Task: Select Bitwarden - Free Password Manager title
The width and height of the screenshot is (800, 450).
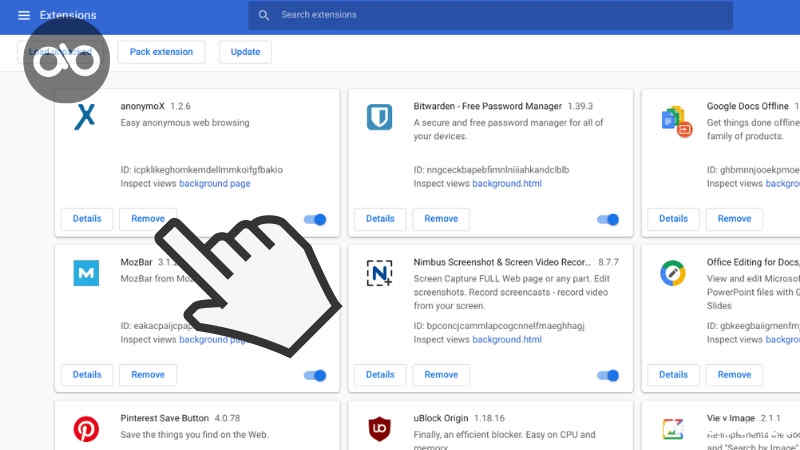Action: pyautogui.click(x=488, y=106)
